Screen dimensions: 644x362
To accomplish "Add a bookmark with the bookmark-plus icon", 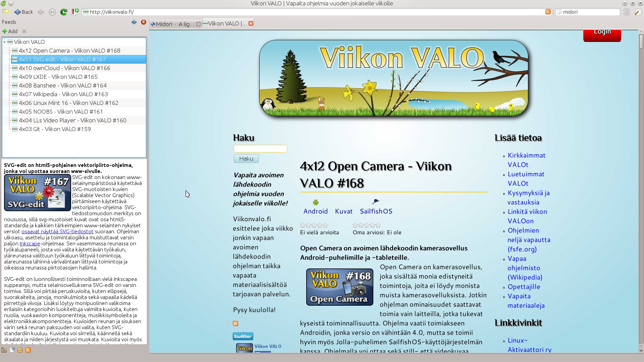I will click(x=75, y=12).
